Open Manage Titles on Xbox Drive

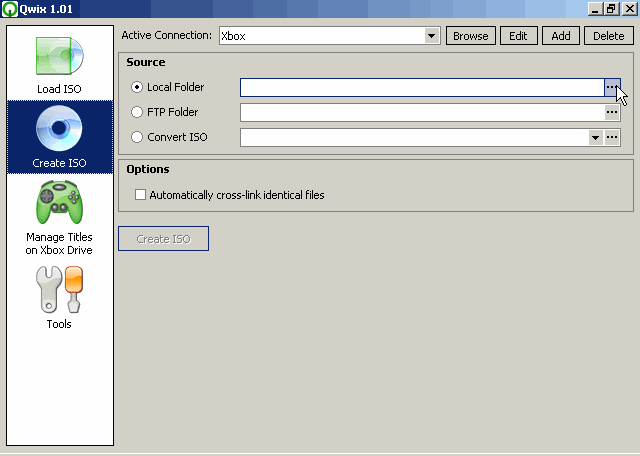coord(60,217)
